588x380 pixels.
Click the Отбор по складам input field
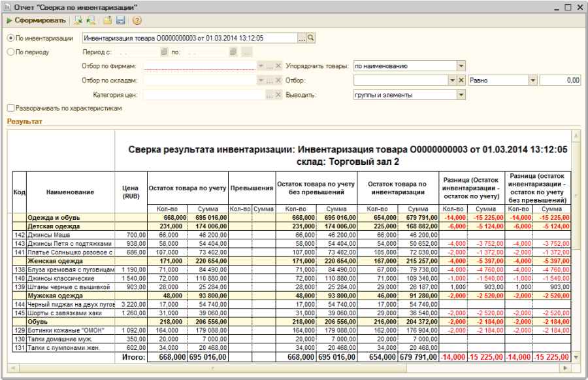click(x=200, y=80)
